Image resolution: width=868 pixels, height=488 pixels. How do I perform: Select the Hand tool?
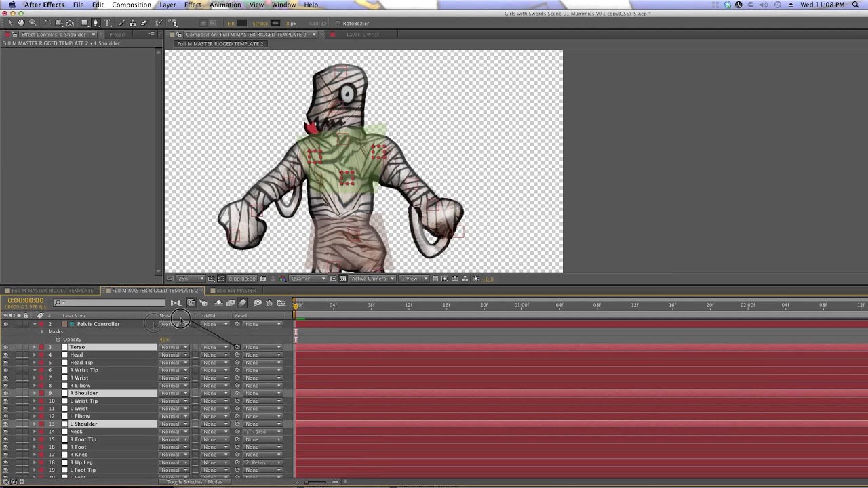tap(21, 23)
